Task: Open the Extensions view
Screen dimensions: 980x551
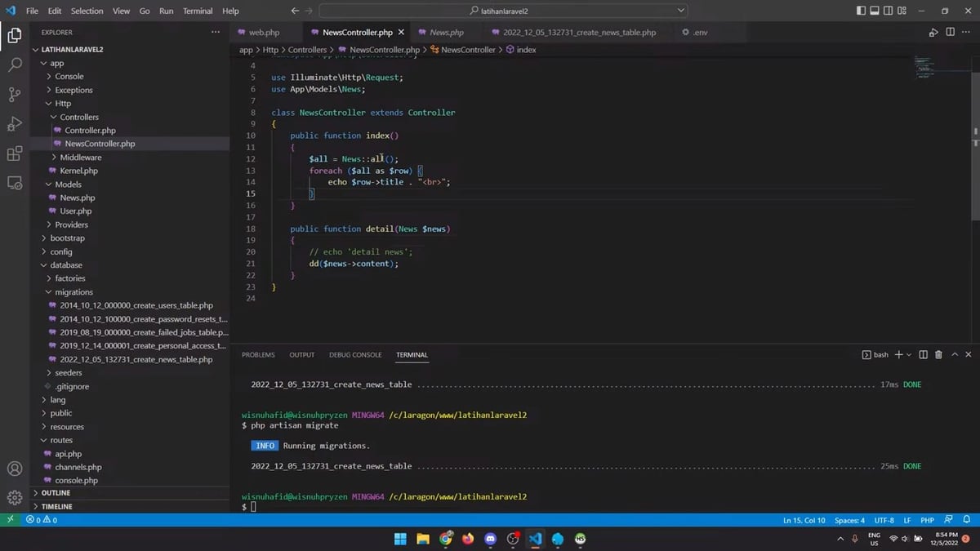Action: [15, 153]
